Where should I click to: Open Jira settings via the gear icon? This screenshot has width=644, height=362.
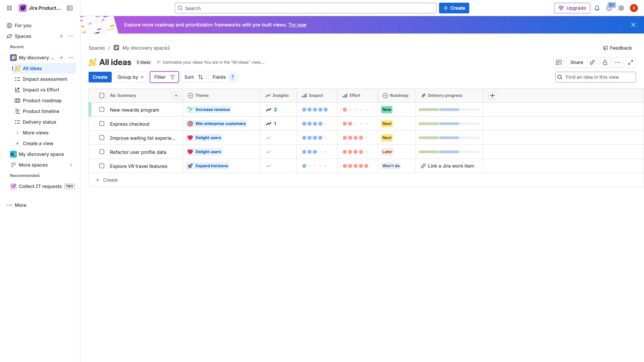[x=622, y=8]
